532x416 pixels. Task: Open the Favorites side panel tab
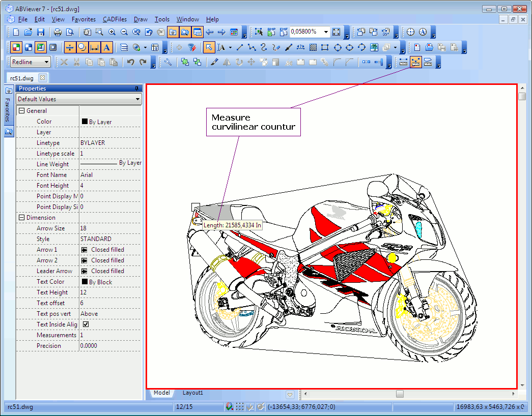pos(9,105)
